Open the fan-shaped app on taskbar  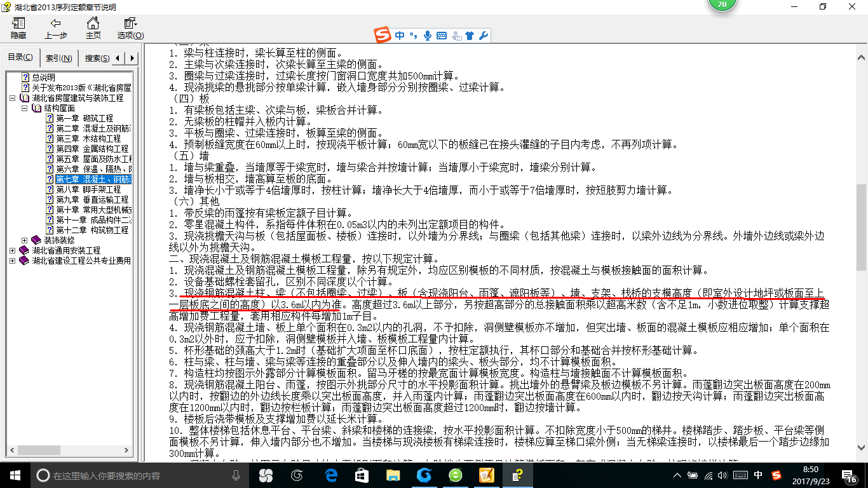(x=266, y=475)
